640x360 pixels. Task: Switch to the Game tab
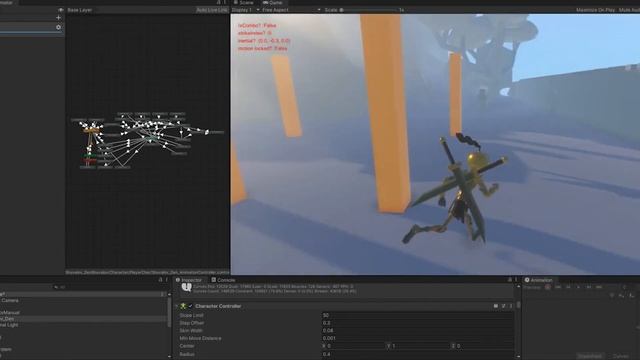tap(273, 2)
